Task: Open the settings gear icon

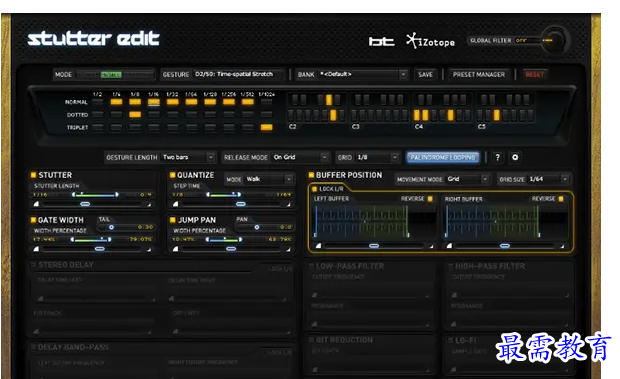Action: coord(515,157)
